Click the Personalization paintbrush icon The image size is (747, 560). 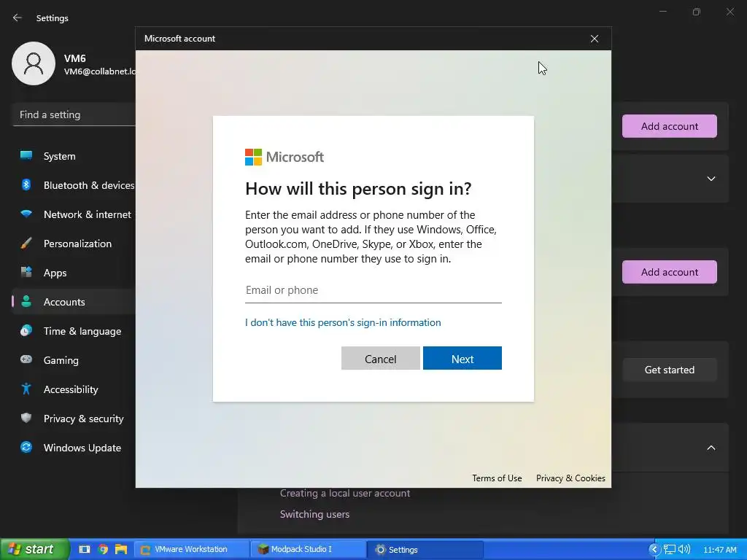point(26,244)
